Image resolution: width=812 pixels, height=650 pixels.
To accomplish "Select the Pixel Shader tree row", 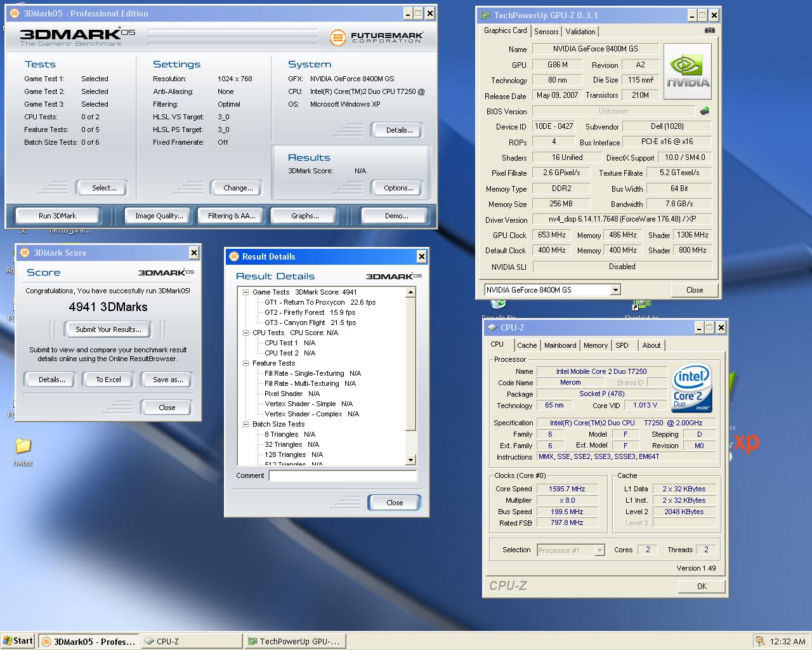I will pos(292,394).
